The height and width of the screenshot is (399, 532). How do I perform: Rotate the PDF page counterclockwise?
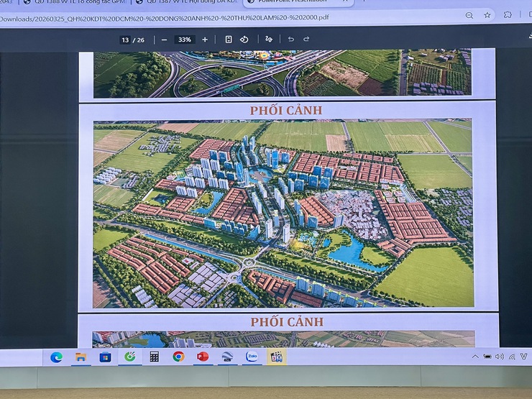pyautogui.click(x=244, y=40)
